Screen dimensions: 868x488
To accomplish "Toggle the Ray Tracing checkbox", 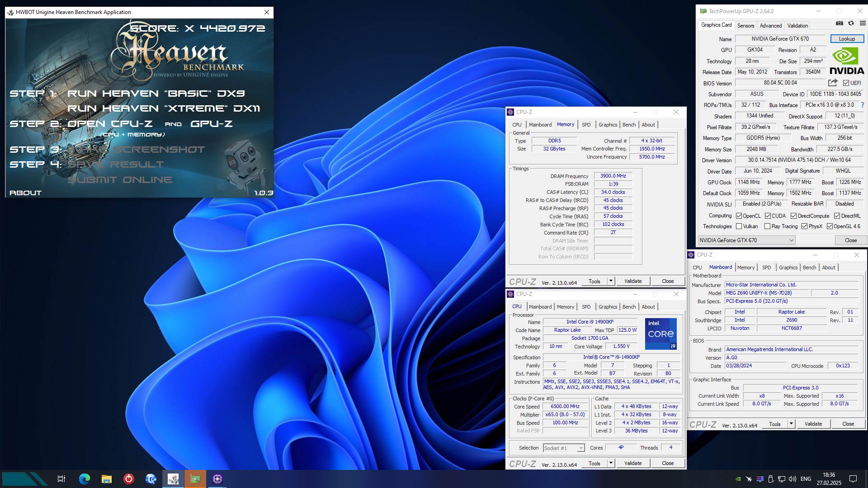I will (x=767, y=226).
